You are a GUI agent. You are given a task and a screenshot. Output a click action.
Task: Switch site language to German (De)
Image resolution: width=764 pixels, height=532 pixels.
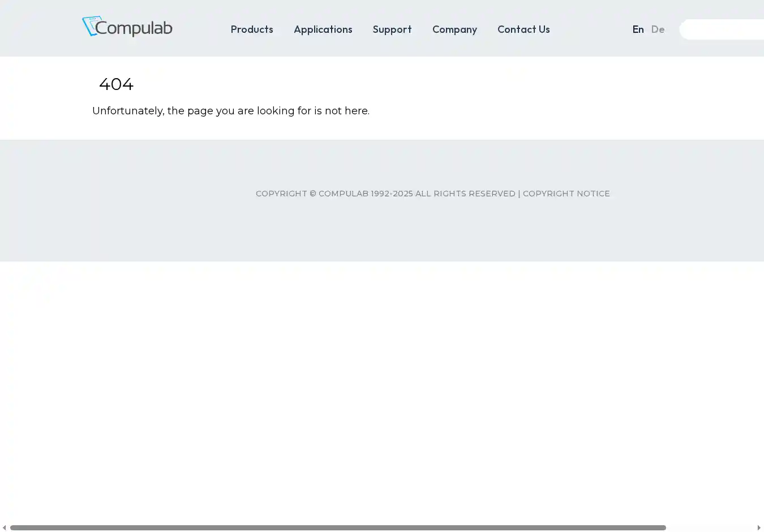(658, 29)
